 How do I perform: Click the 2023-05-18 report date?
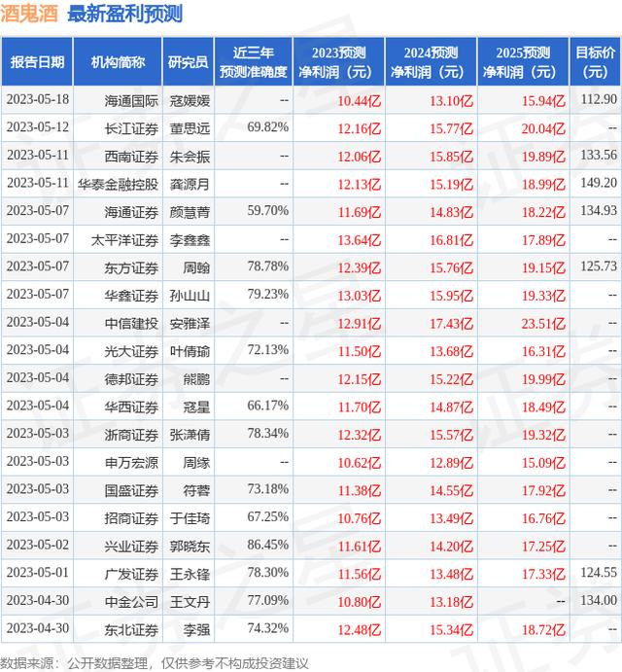(x=38, y=99)
